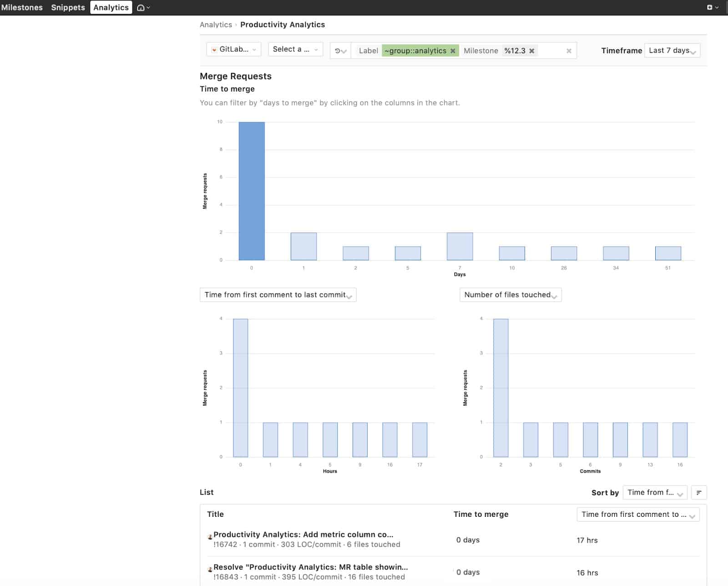Click the tallest bar at 0 days
The height and width of the screenshot is (586, 728).
[x=251, y=191]
